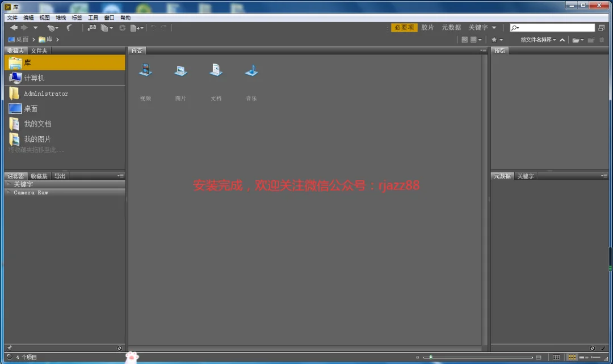Open the sort by filename dropdown
The width and height of the screenshot is (613, 364).
coord(538,40)
